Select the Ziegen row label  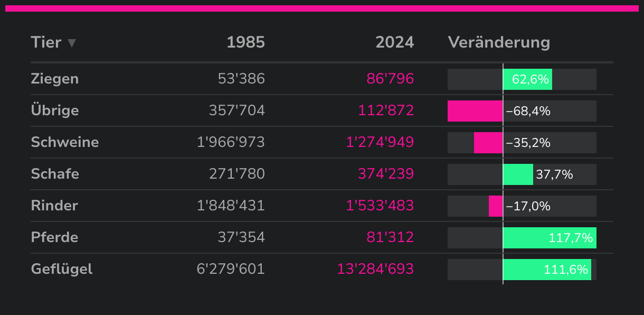55,79
